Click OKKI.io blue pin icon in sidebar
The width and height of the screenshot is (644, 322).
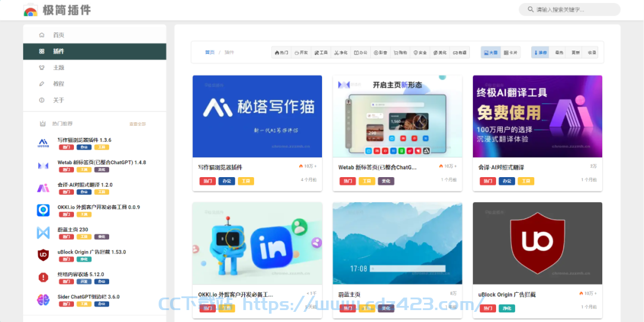43,210
